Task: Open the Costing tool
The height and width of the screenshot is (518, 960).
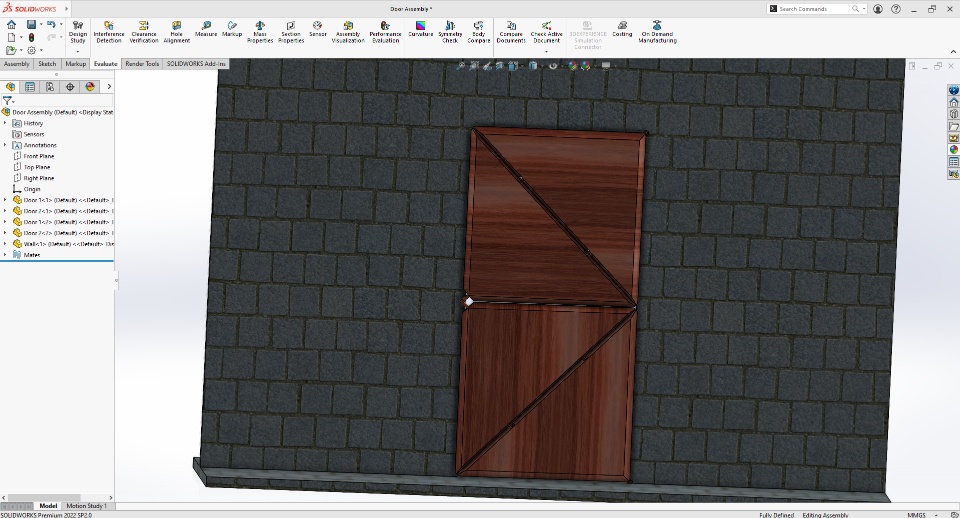Action: click(x=622, y=29)
